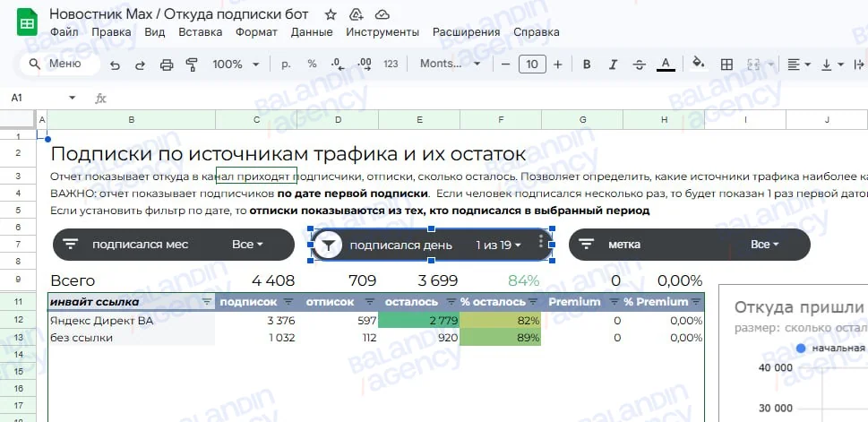Open the name box dropdown arrow
868x422 pixels.
(x=72, y=98)
